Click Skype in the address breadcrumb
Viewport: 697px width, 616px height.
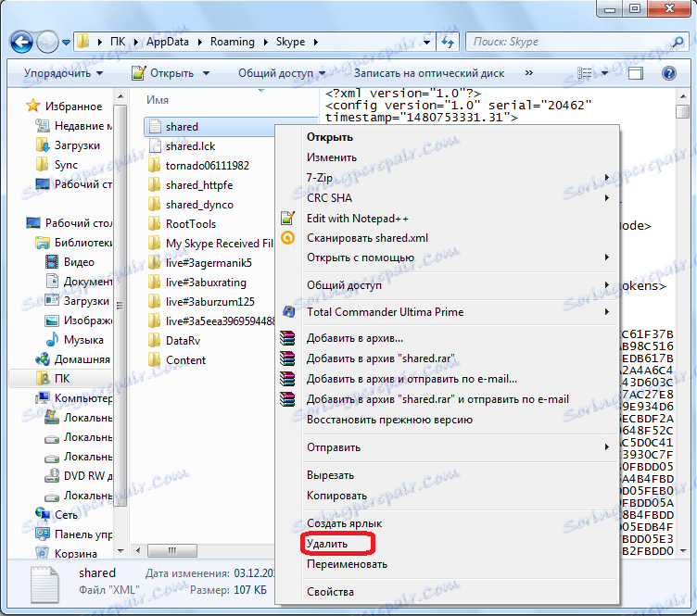point(290,42)
